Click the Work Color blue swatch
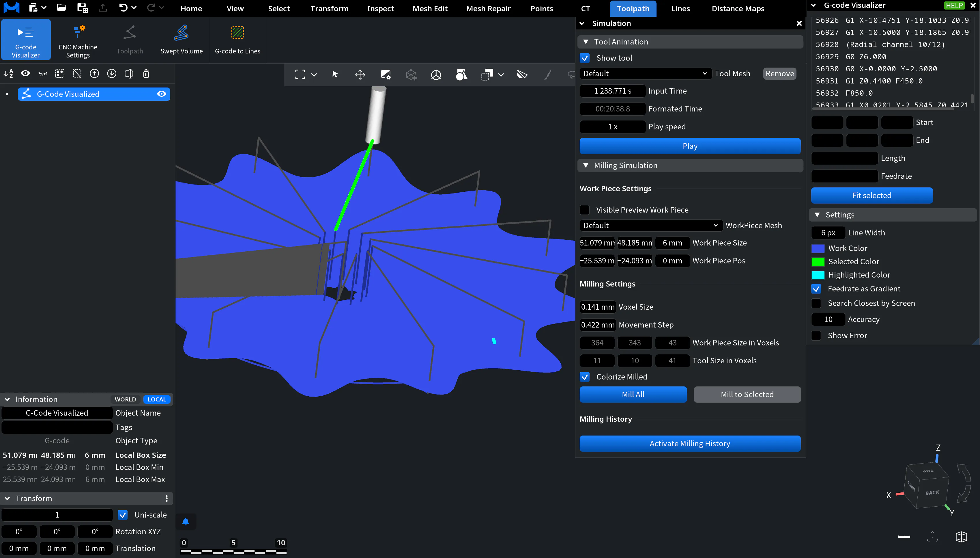 (818, 248)
